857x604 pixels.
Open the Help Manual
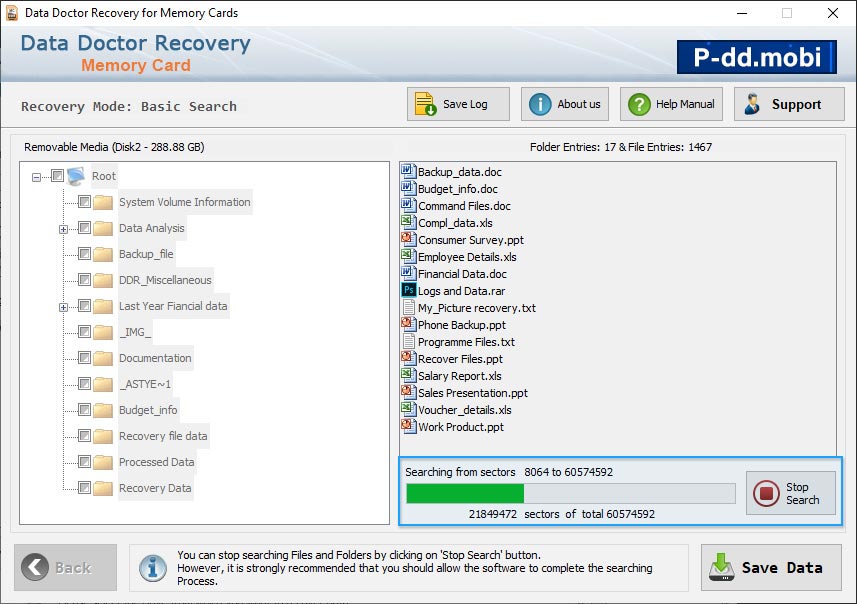[671, 104]
